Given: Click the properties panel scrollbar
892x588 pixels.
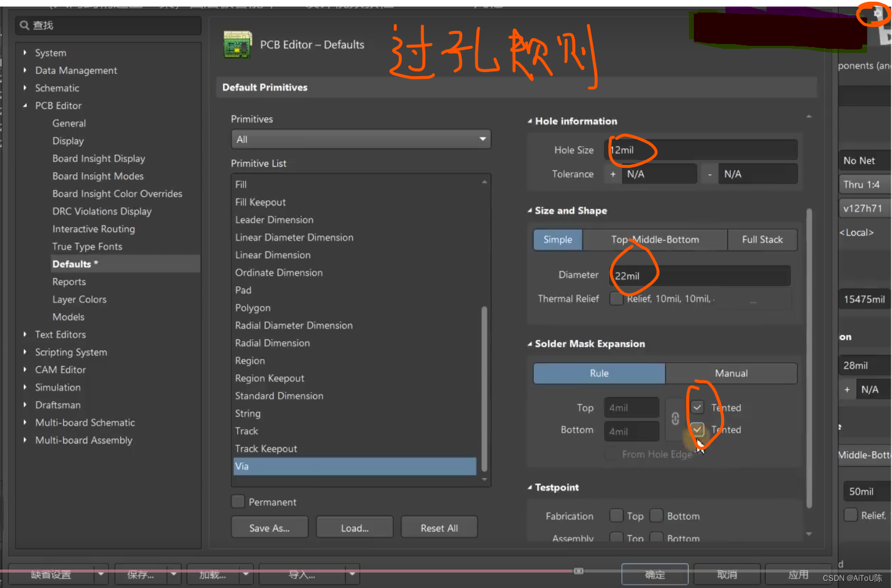Looking at the screenshot, I should point(809,358).
